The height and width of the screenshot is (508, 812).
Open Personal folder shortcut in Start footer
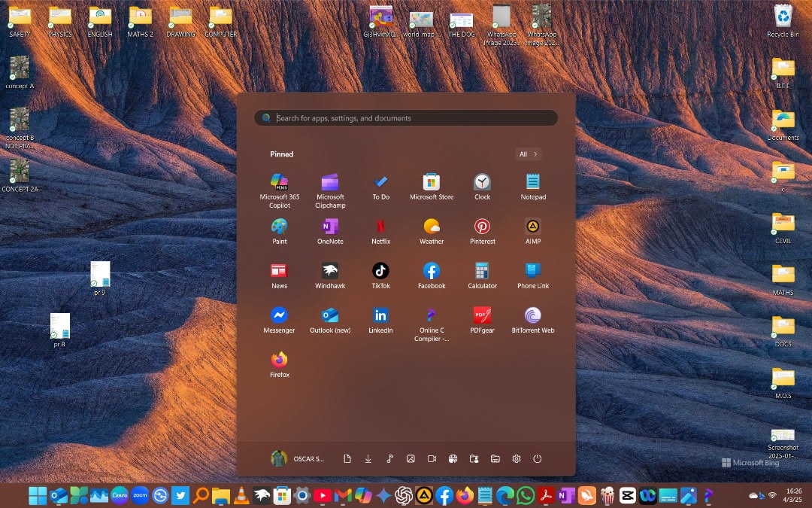click(474, 459)
